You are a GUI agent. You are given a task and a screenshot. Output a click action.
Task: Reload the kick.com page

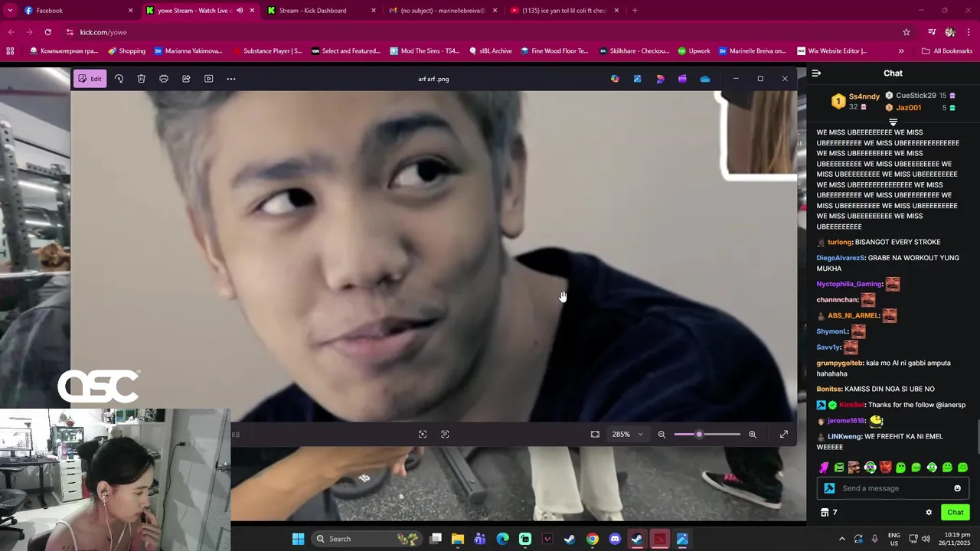pos(47,32)
